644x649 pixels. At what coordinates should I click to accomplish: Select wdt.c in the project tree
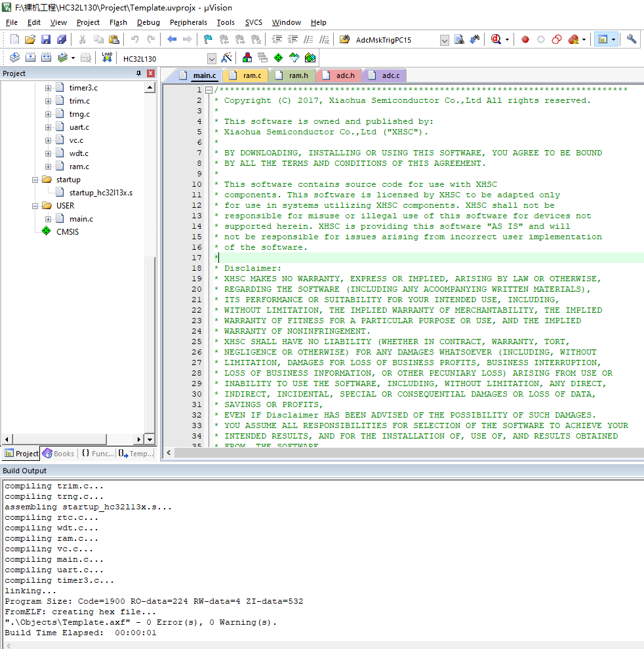[x=79, y=153]
